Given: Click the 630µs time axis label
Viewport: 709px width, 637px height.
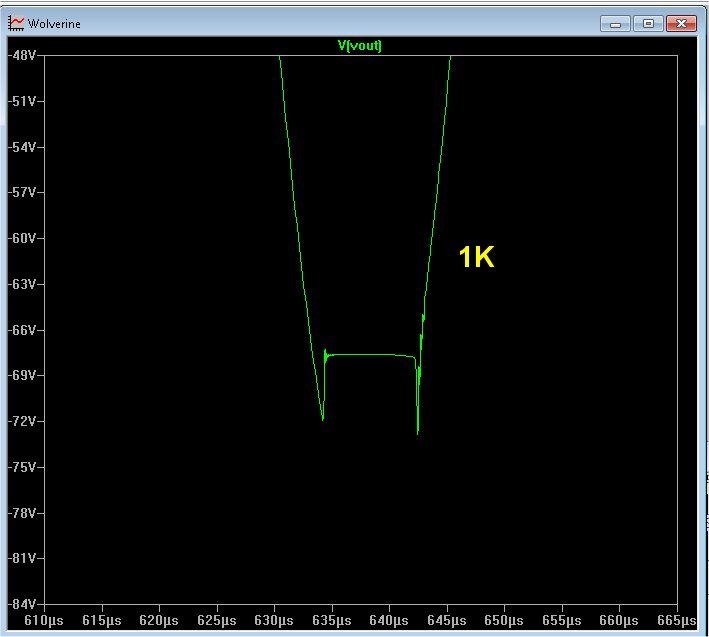Looking at the screenshot, I should (274, 621).
